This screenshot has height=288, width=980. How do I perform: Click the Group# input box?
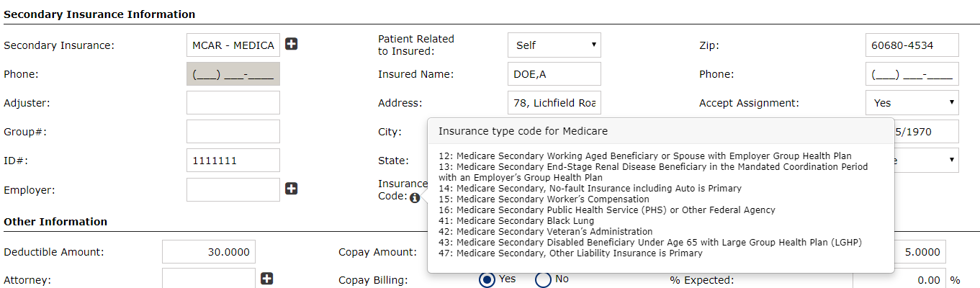point(233,132)
